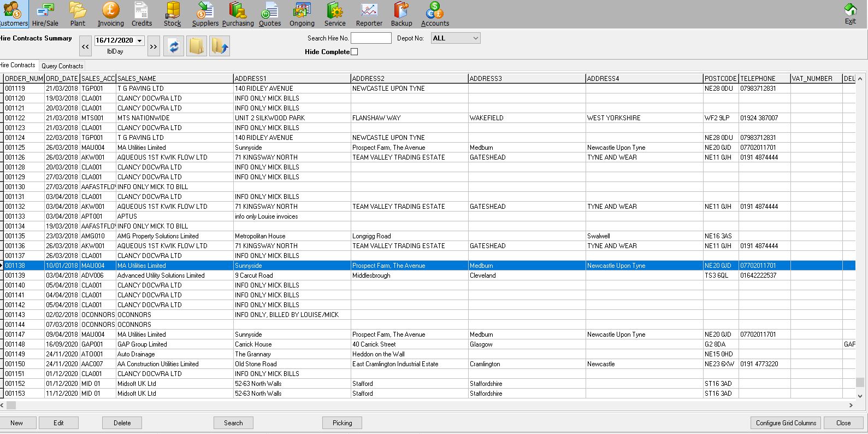
Task: Open the Reporter chart icon
Action: tap(369, 11)
